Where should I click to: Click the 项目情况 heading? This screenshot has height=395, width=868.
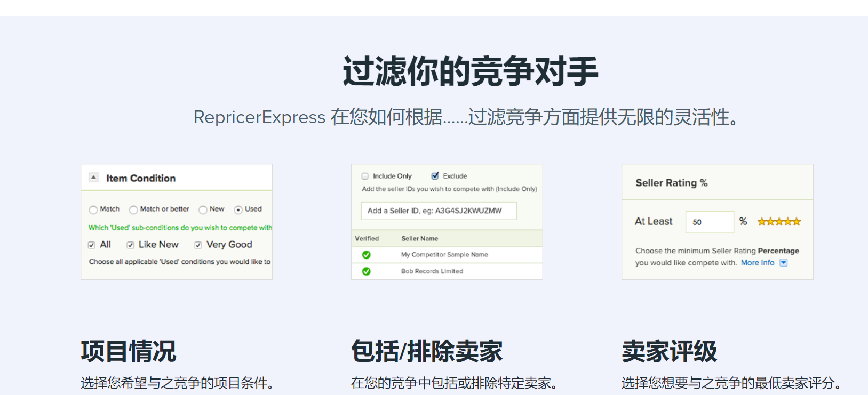coord(129,351)
